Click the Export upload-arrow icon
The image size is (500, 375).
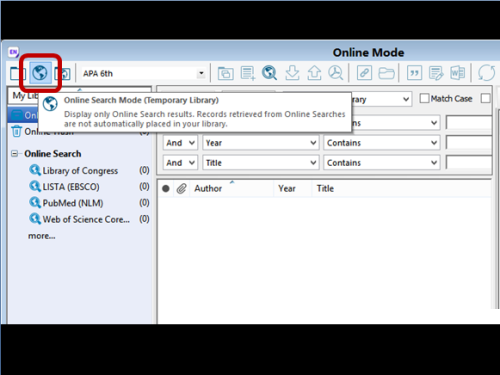coord(314,73)
